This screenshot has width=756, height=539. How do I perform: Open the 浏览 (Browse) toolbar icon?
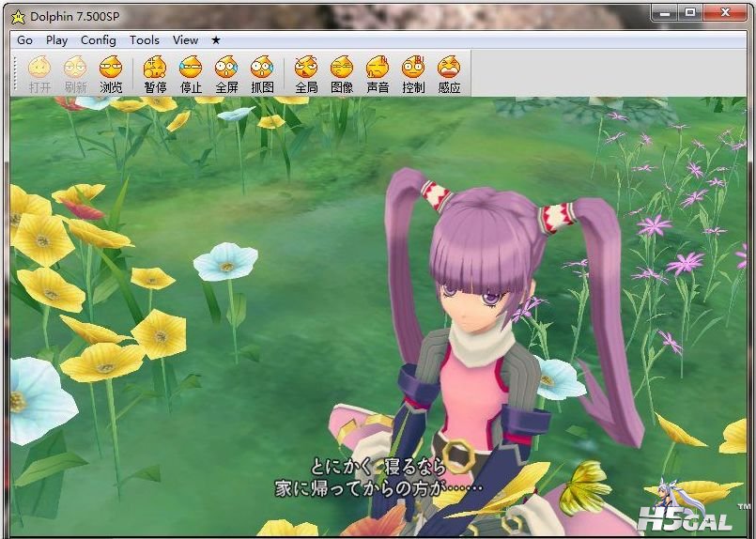(x=111, y=74)
